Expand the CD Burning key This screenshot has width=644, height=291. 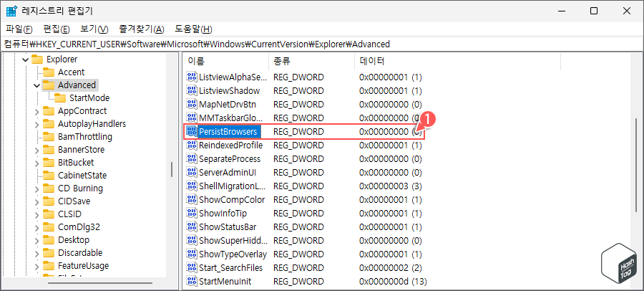coord(37,189)
